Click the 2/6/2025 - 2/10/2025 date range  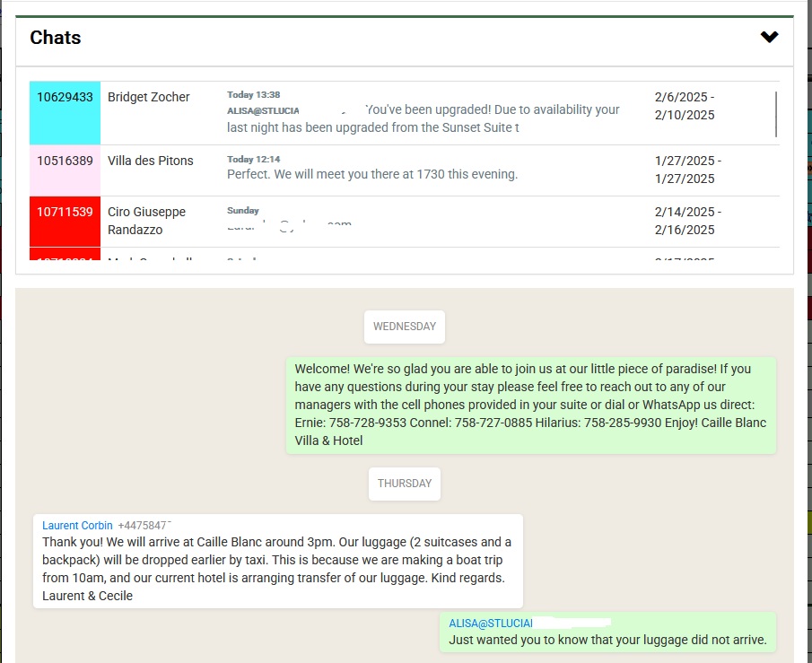(685, 106)
